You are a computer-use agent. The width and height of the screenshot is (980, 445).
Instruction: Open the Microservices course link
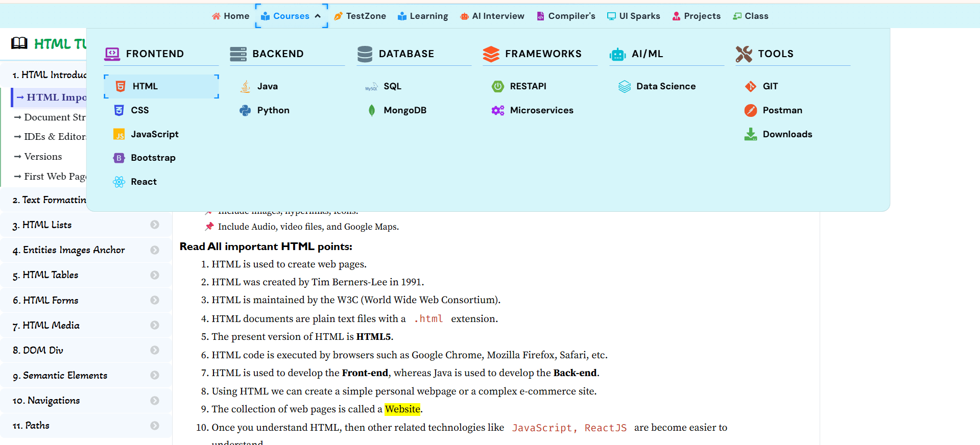pyautogui.click(x=542, y=110)
